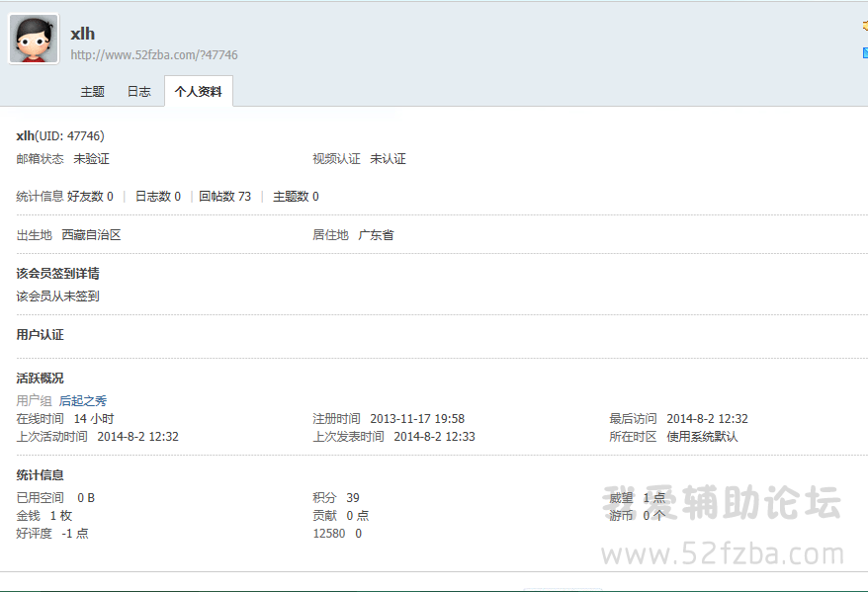Click the 积分 39 points value

click(353, 498)
